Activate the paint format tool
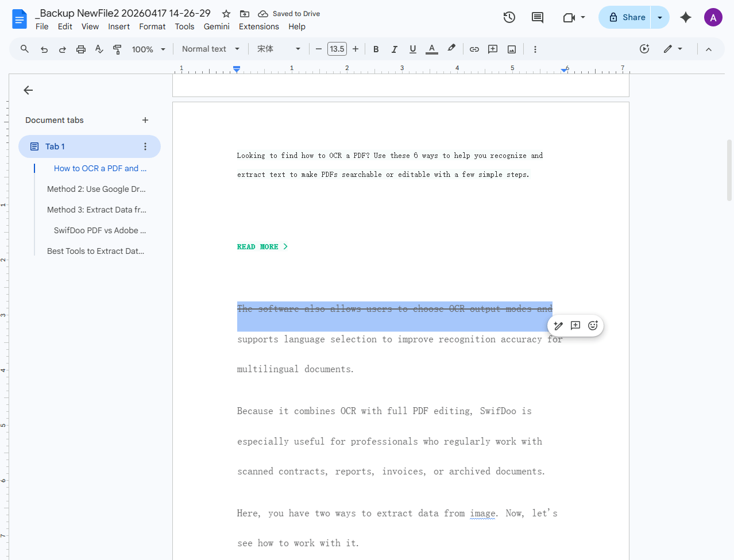 click(117, 49)
